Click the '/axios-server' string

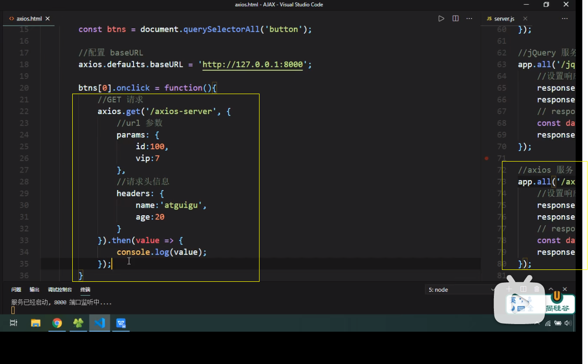181,112
